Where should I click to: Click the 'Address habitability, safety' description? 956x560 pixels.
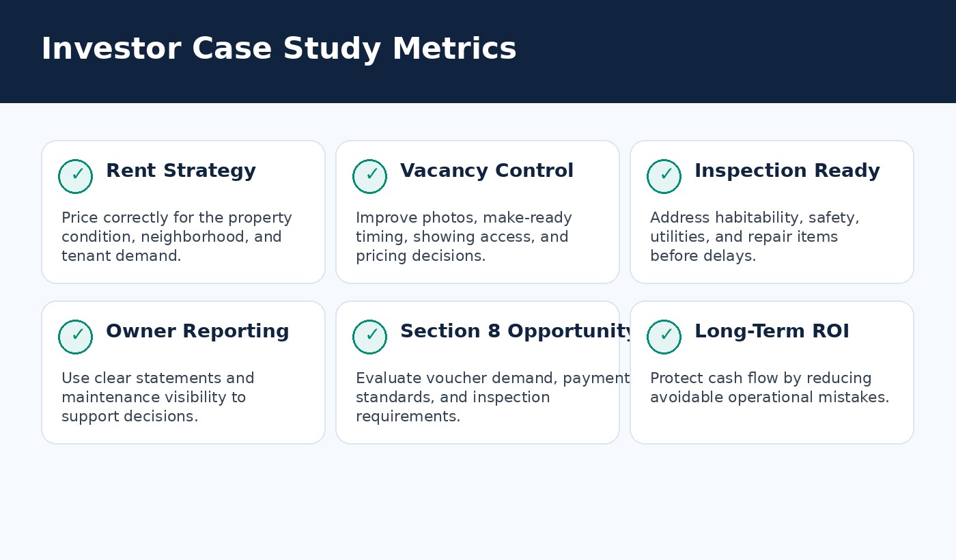(x=755, y=237)
